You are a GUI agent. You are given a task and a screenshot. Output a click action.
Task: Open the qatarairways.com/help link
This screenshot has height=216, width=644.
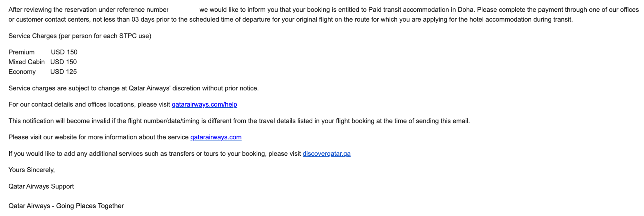[204, 104]
